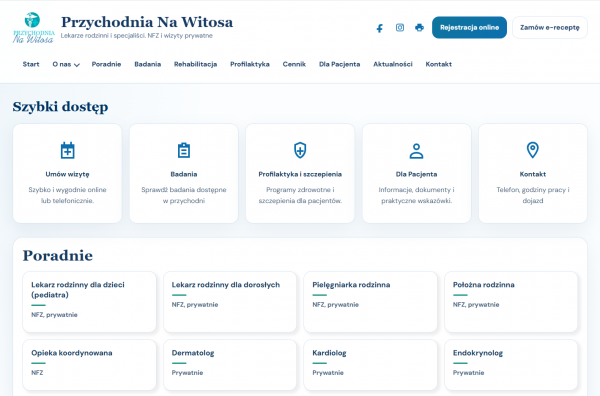Image resolution: width=600 pixels, height=396 pixels.
Task: Go to Start in navigation menu
Action: [x=31, y=64]
